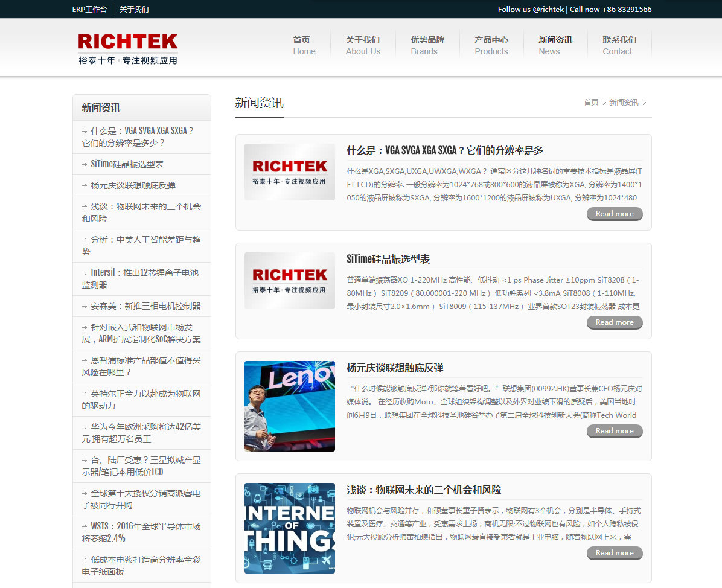
Task: Click the 杨元庆谈联想触底反弹 article title
Action: click(x=395, y=368)
